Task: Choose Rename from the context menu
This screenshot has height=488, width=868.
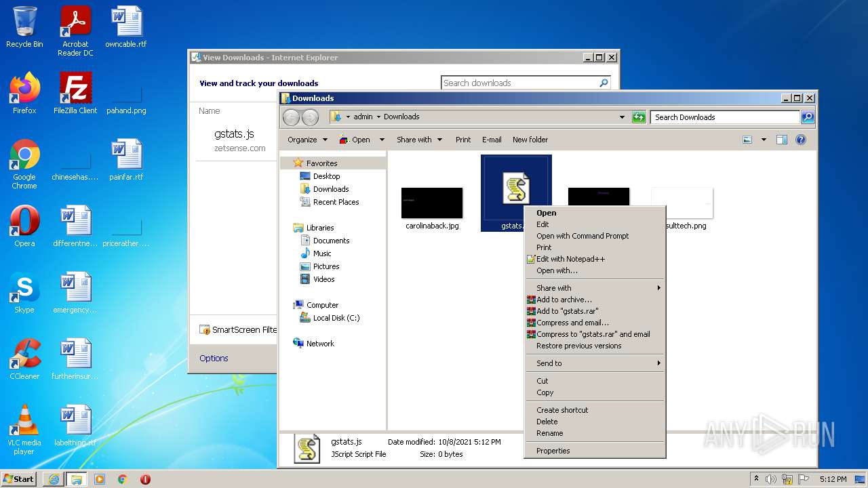Action: coord(595,433)
